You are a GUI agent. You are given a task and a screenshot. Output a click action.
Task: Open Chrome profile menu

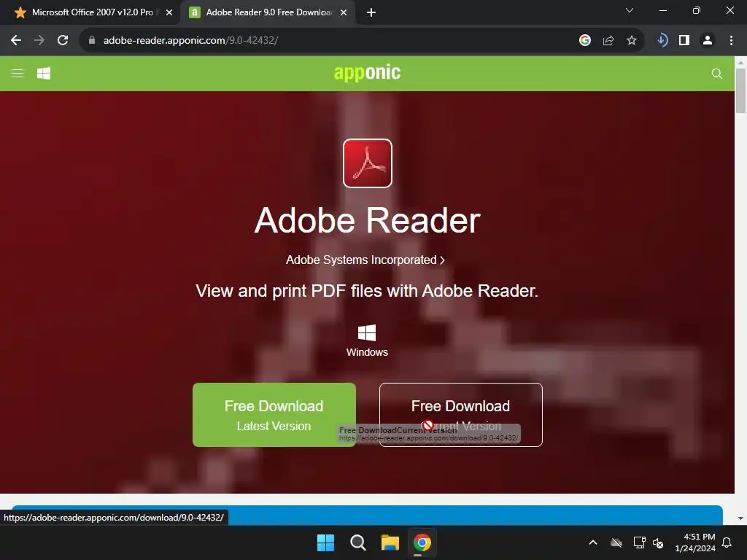tap(708, 41)
